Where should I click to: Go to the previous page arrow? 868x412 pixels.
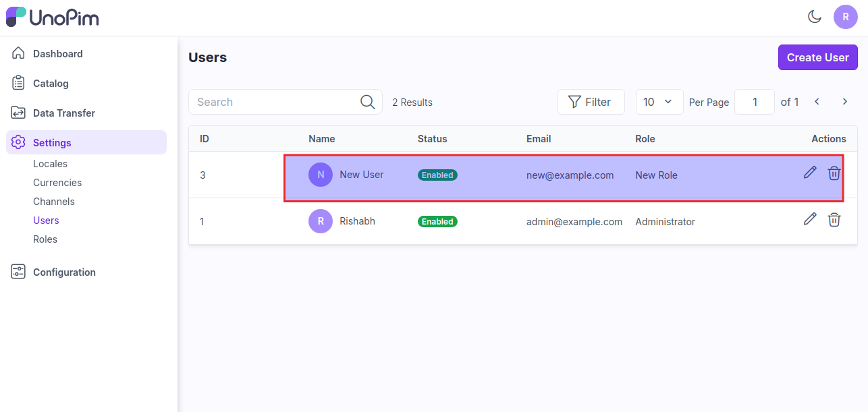817,102
